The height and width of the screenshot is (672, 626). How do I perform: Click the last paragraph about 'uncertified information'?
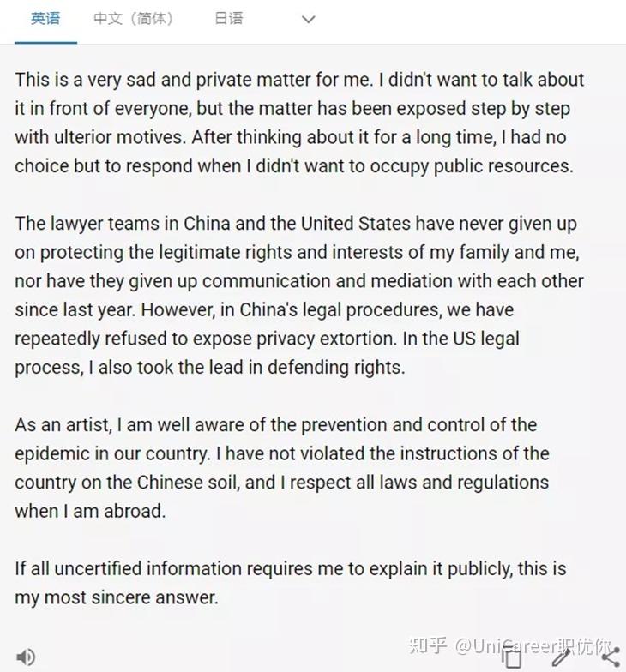click(291, 583)
